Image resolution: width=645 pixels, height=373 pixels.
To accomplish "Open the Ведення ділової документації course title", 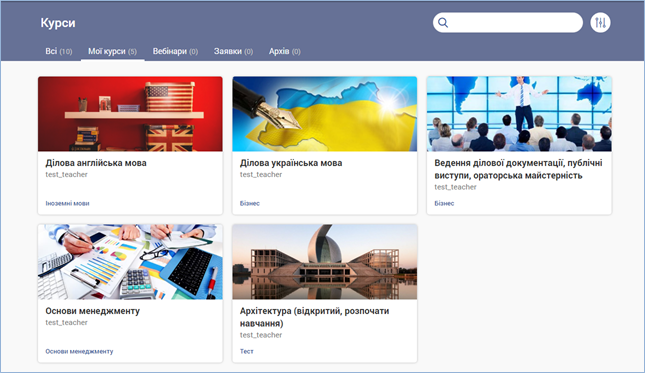I will coord(518,169).
